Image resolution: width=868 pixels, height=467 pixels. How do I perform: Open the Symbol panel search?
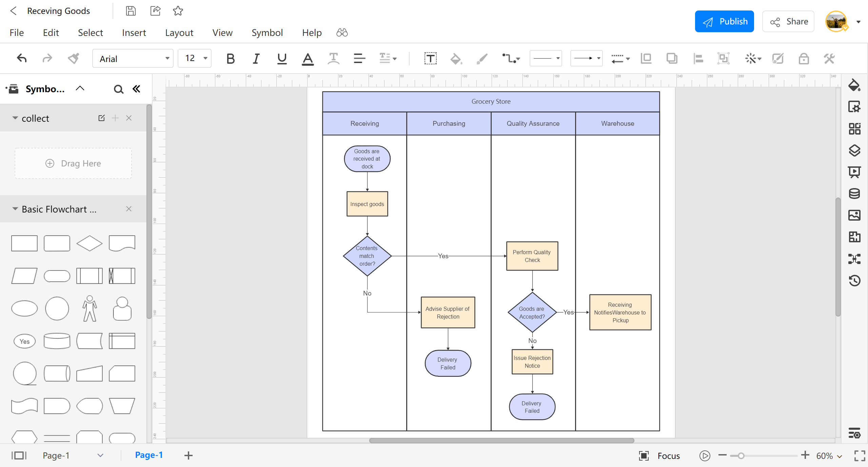118,89
